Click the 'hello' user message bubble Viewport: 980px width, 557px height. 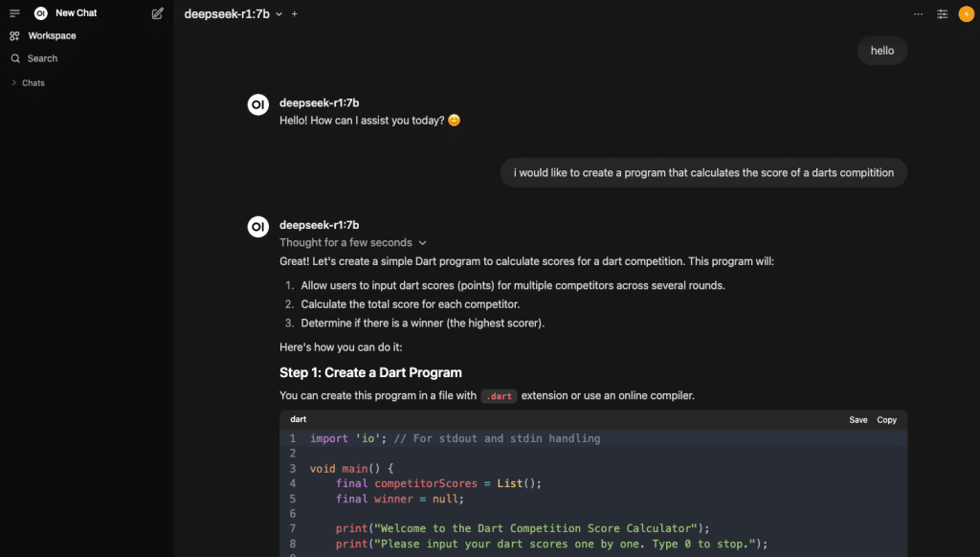(881, 51)
